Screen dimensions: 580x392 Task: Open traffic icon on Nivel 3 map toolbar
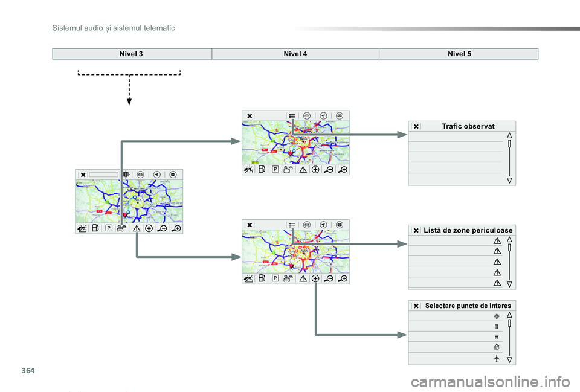click(x=121, y=228)
